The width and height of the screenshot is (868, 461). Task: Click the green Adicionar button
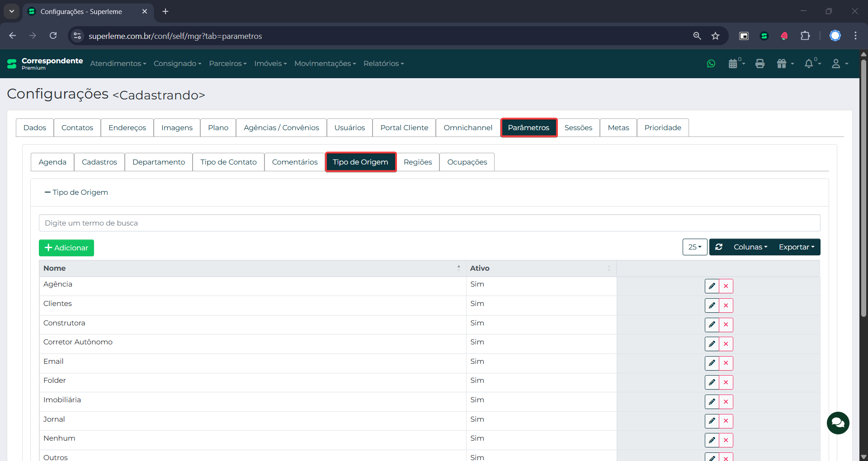coord(66,248)
